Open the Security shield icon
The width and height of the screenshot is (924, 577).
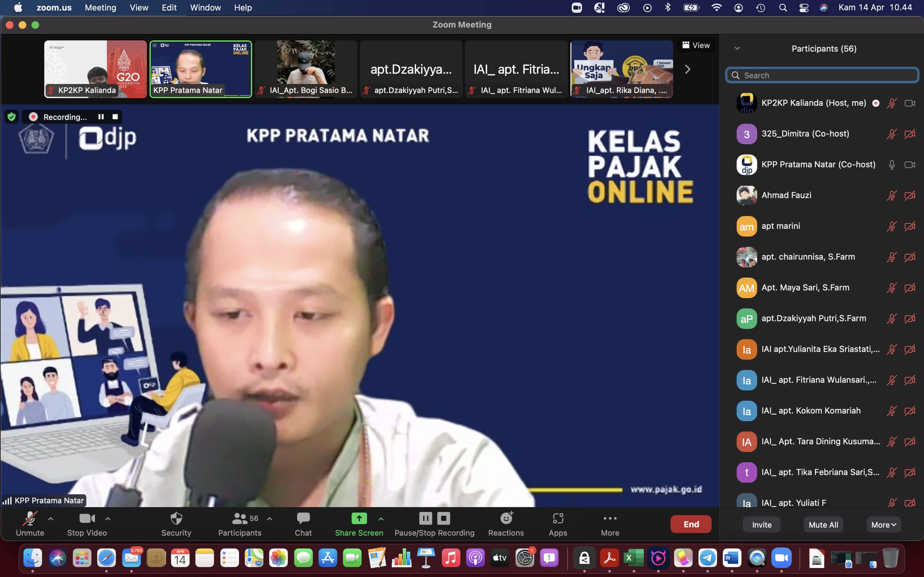coord(176,519)
